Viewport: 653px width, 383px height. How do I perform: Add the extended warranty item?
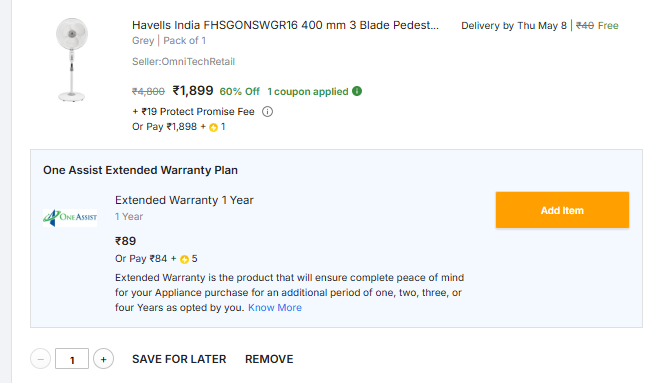[x=562, y=210]
